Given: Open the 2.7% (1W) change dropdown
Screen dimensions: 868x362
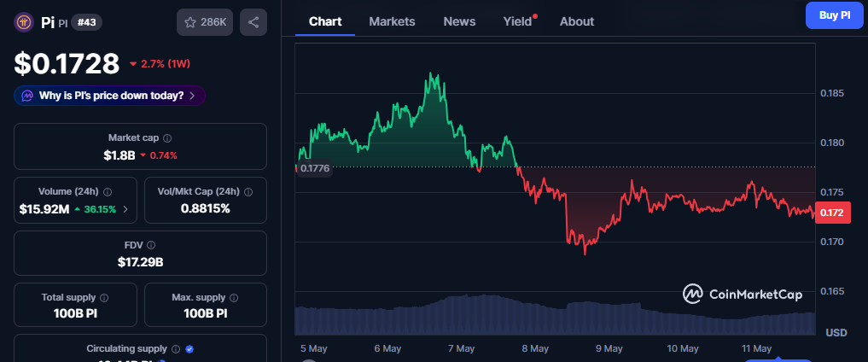Looking at the screenshot, I should tap(160, 64).
